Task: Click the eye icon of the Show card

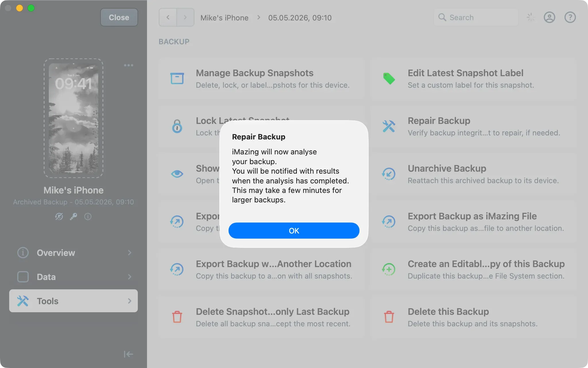Action: 177,174
